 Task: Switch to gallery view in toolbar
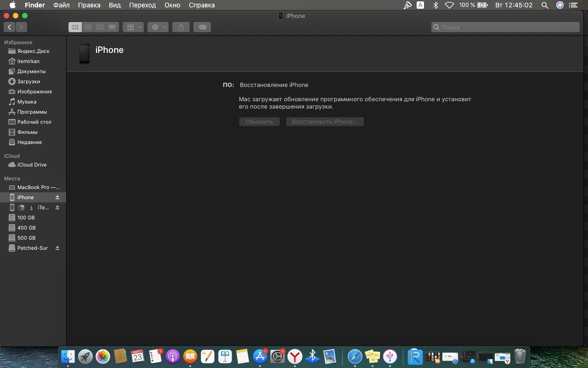point(113,27)
